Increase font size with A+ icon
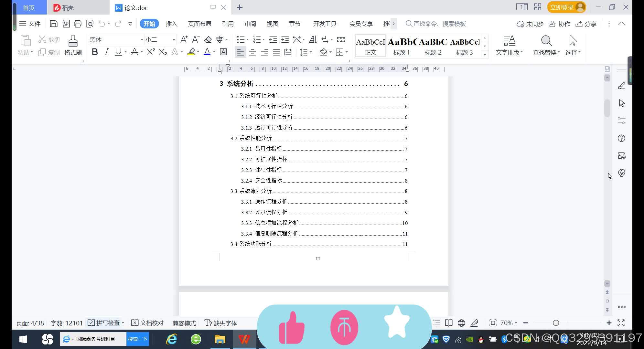Viewport: 644px width, 349px height. [184, 39]
